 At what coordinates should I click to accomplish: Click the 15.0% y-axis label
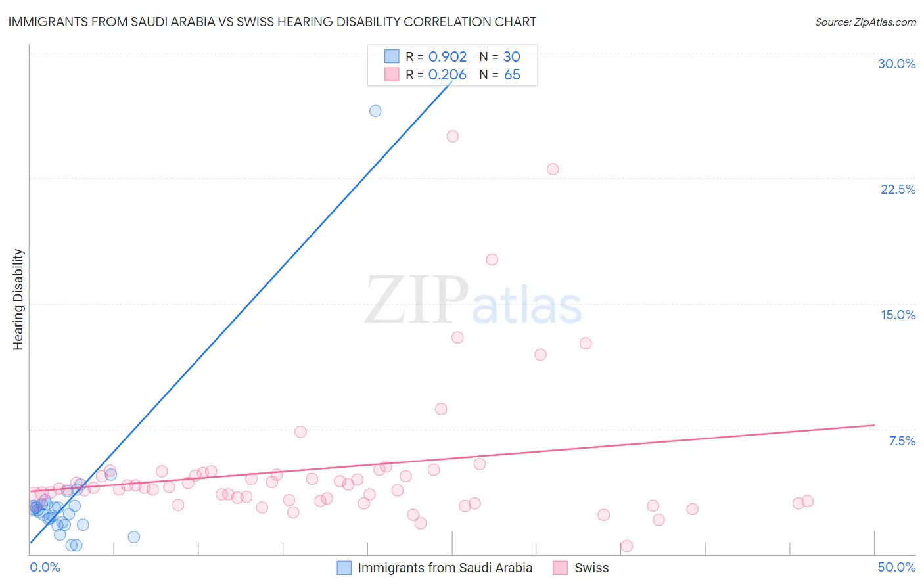click(898, 315)
